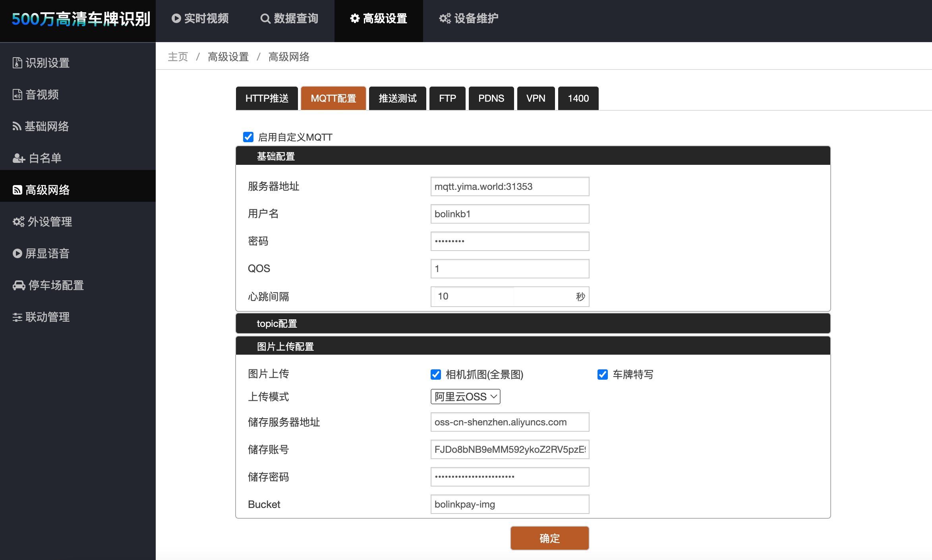Switch to the 推送测试 tab
Viewport: 932px width, 560px height.
(397, 98)
